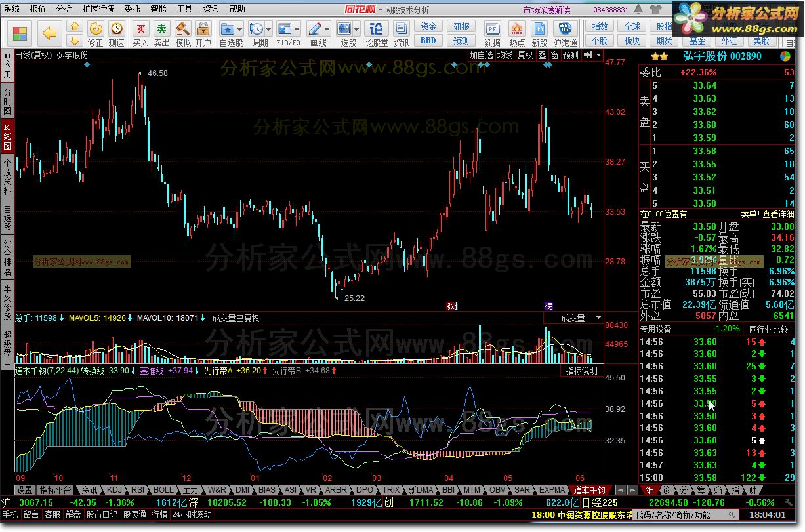Click arrow icon right of 预测
Screen dimensions: 805x532
[x=587, y=56]
